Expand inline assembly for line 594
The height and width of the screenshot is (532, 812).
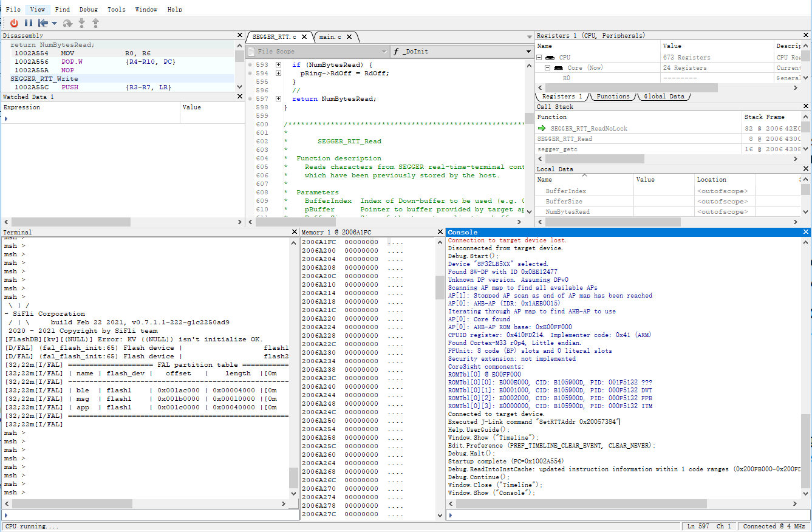point(278,73)
